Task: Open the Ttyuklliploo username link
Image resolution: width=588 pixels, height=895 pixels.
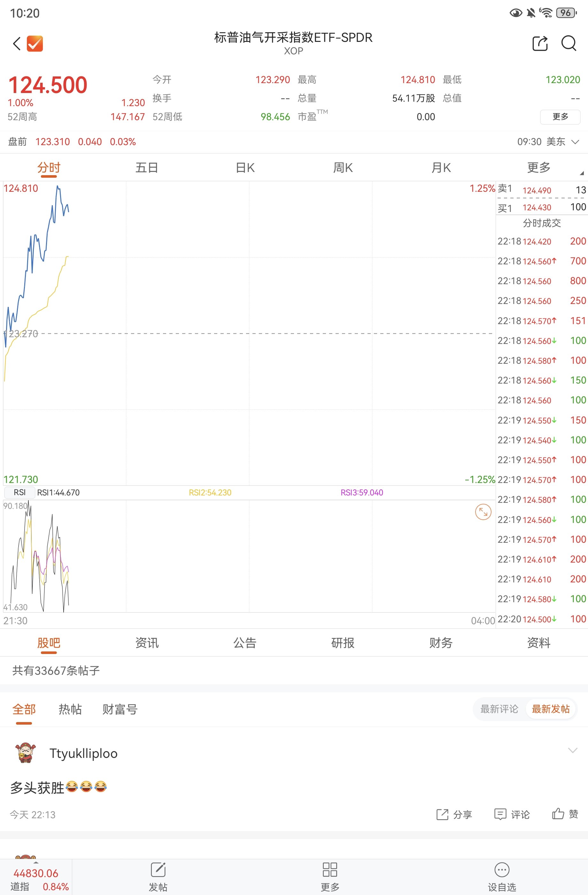Action: coord(83,753)
